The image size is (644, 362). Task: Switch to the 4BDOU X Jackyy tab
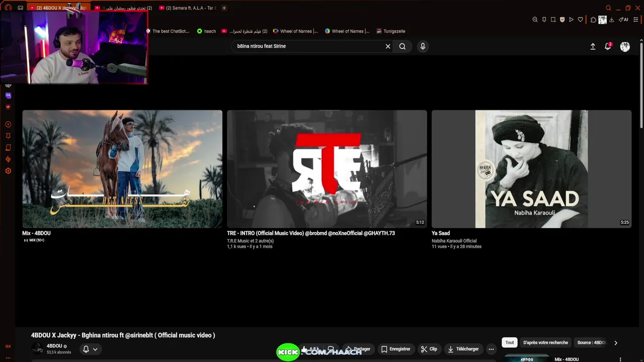pyautogui.click(x=58, y=8)
